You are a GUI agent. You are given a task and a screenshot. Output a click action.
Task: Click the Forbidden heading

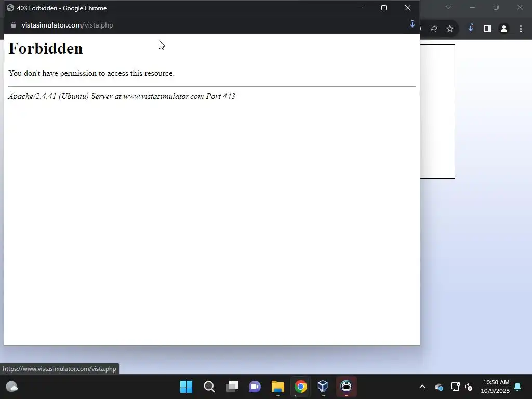[46, 48]
